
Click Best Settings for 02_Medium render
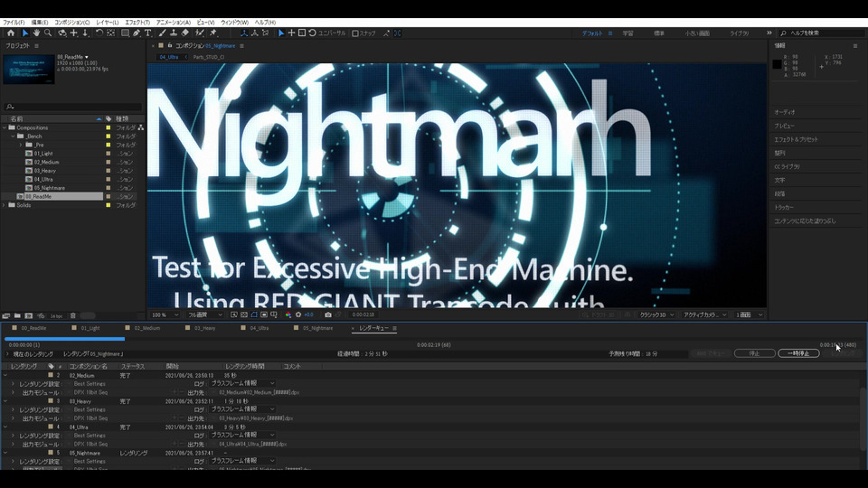point(90,383)
